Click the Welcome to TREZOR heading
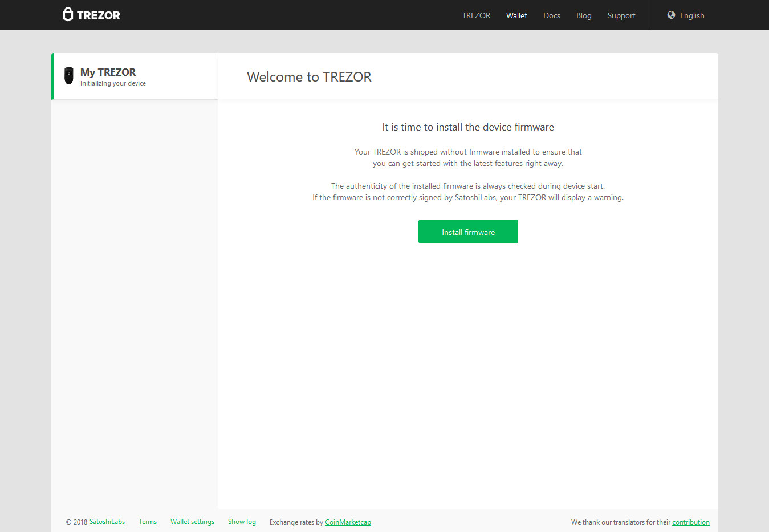This screenshot has height=532, width=769. [x=309, y=77]
